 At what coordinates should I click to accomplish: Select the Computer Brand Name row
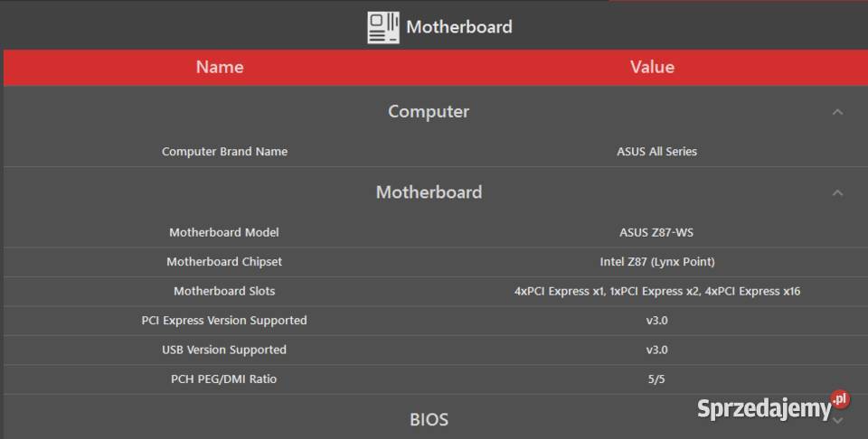435,152
